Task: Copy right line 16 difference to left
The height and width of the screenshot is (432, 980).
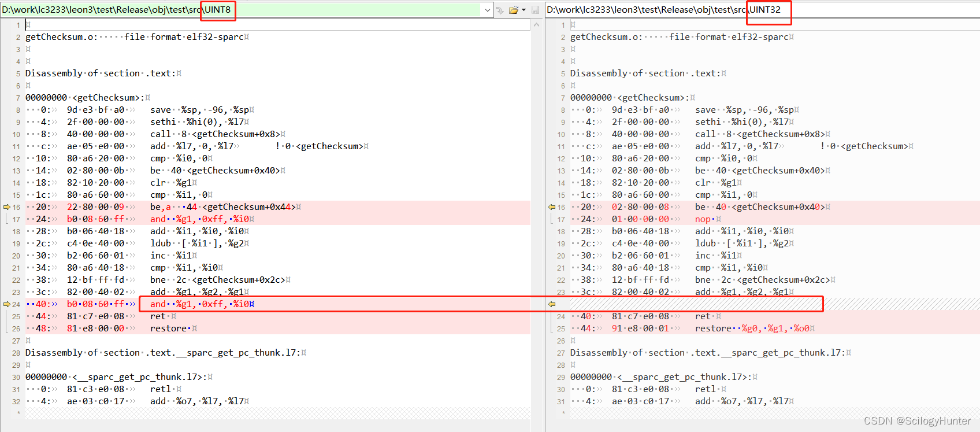Action: (552, 207)
